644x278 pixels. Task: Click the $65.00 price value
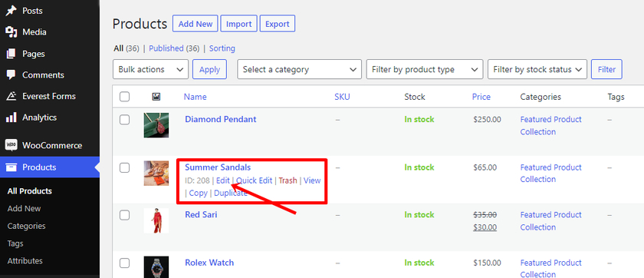[485, 167]
